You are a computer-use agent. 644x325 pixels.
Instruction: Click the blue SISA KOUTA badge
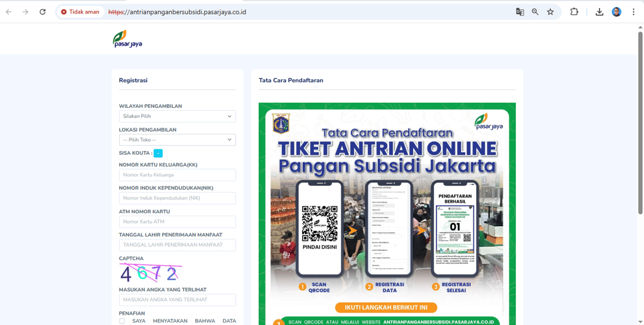pos(158,153)
